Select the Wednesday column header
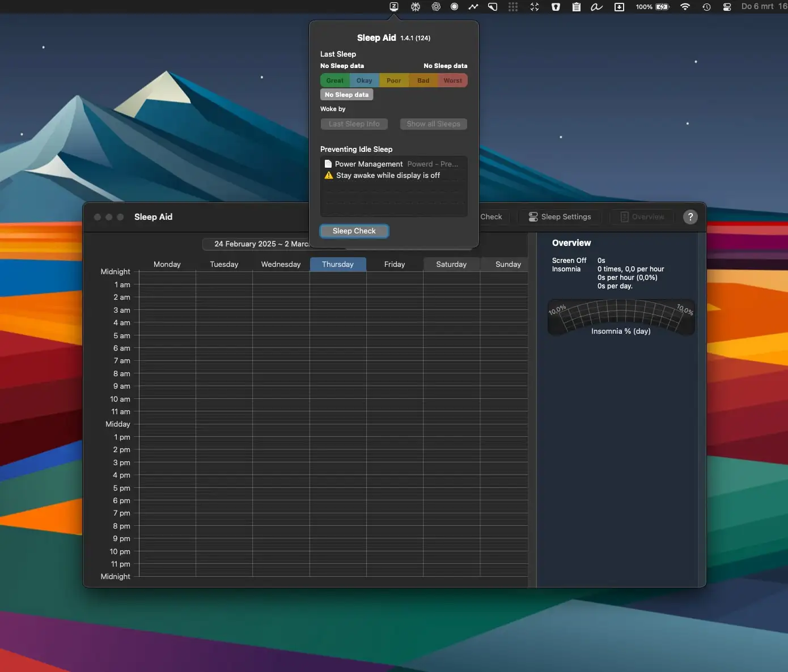This screenshot has height=672, width=788. (x=281, y=265)
